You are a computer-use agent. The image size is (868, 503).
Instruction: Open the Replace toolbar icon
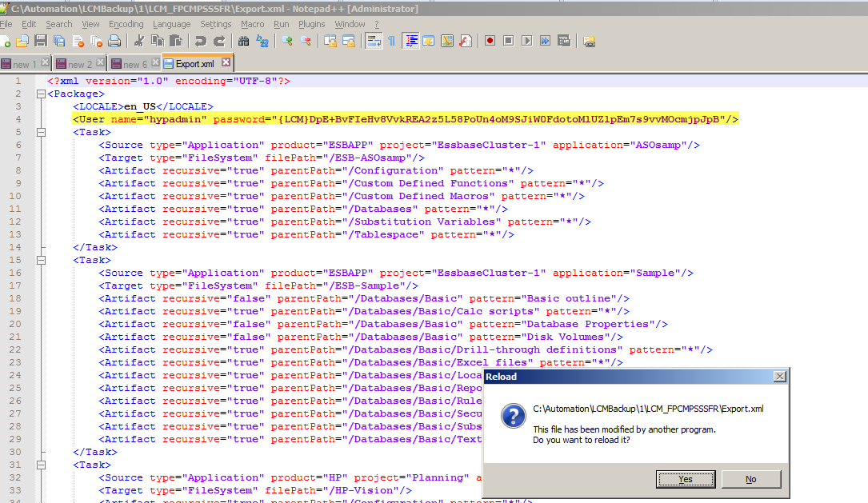point(262,42)
